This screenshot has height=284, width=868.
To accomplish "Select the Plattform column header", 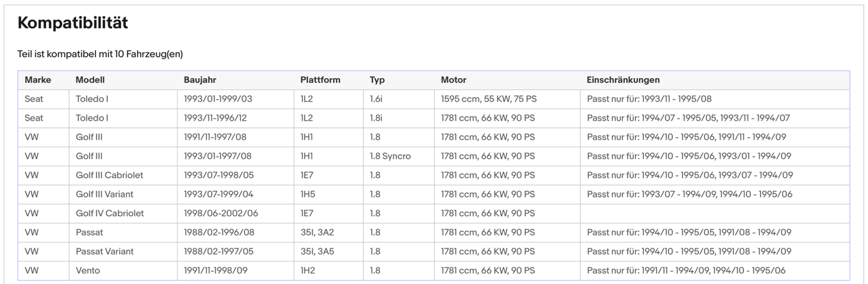I will [320, 80].
